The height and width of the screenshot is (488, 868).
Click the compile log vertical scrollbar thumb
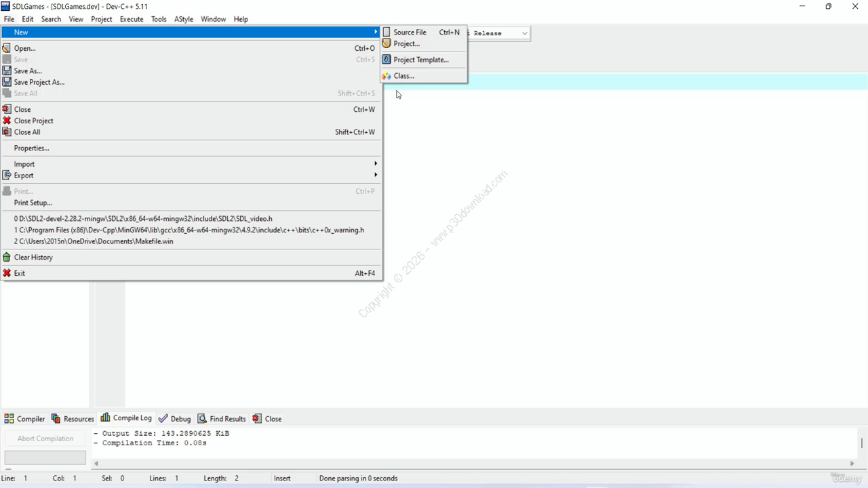pyautogui.click(x=862, y=443)
